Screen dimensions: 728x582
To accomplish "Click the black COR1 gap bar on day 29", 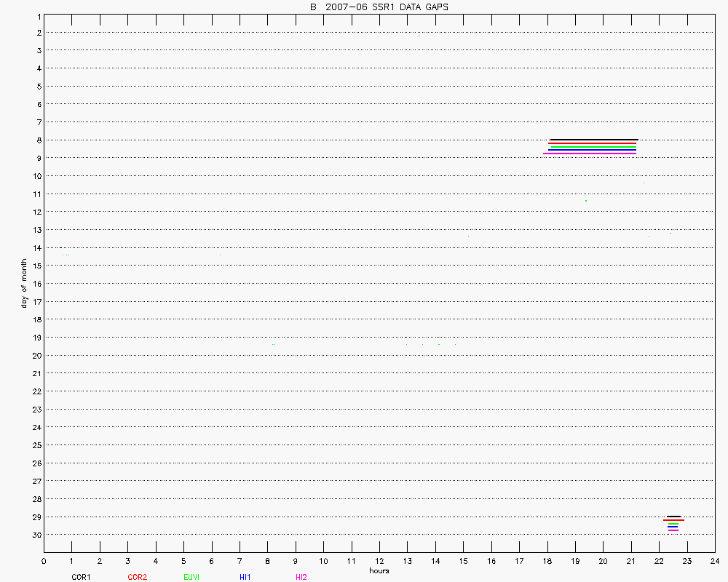I will (x=673, y=517).
